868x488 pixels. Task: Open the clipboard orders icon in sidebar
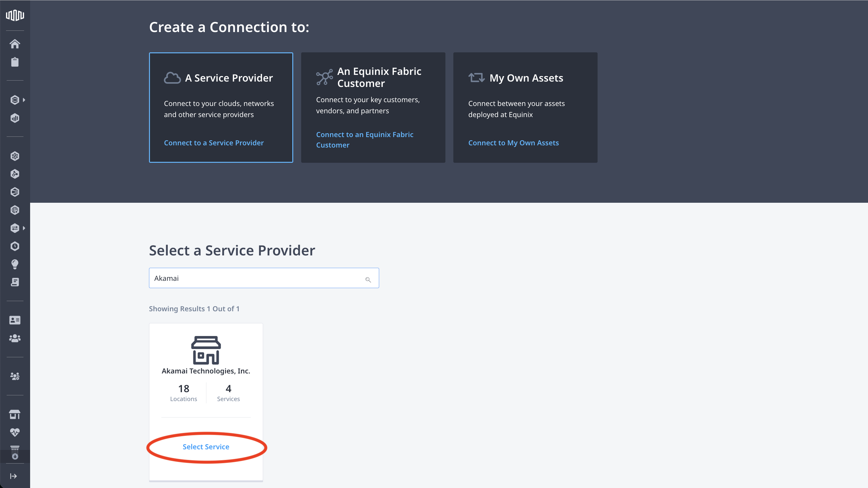click(15, 62)
